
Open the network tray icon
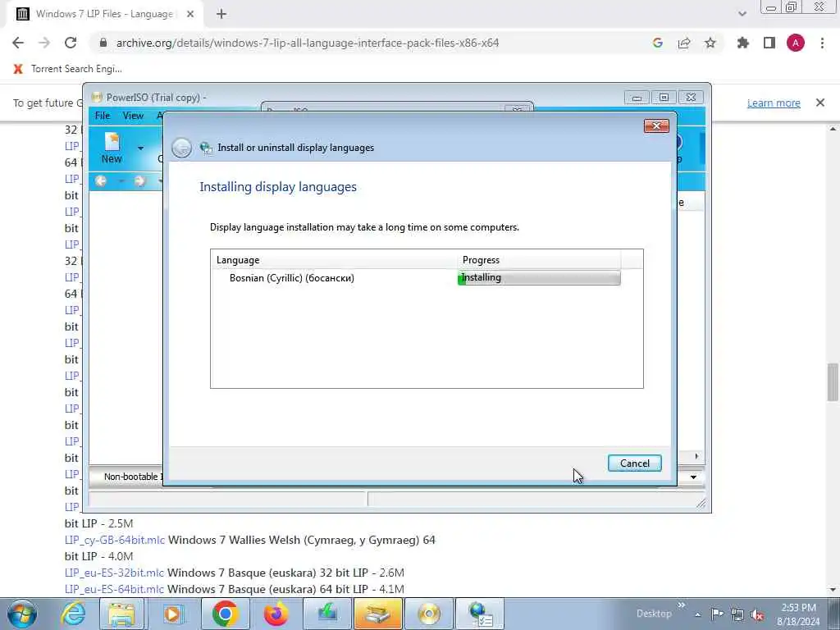(737, 614)
